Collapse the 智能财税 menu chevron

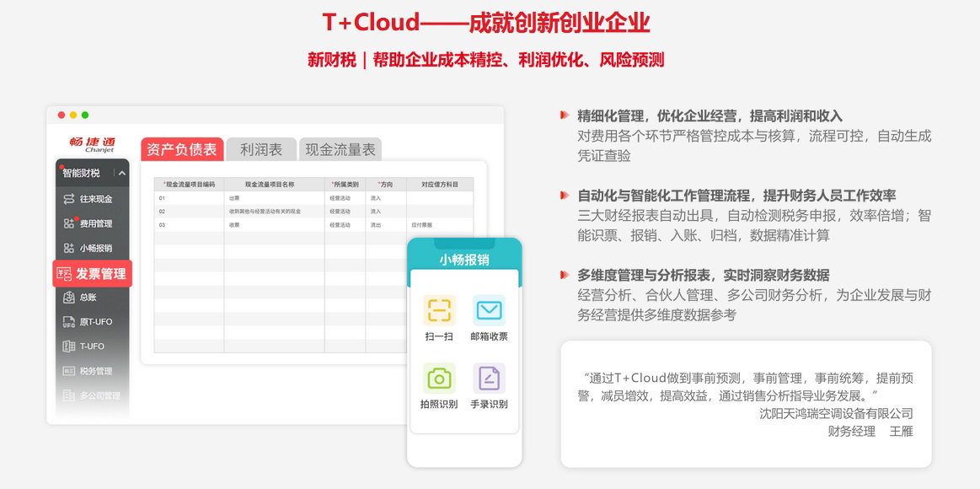tap(121, 173)
